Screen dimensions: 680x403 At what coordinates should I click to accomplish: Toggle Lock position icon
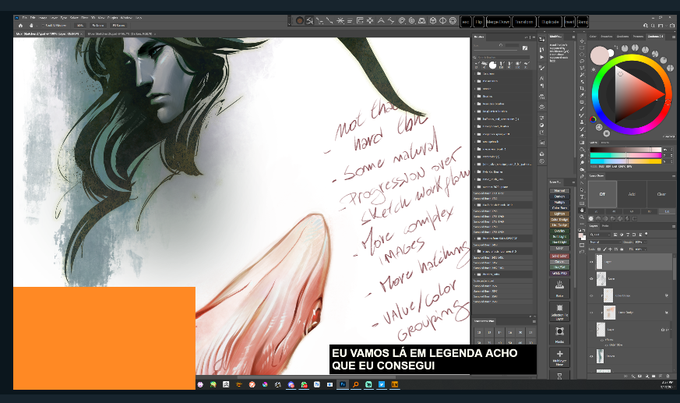pos(610,249)
